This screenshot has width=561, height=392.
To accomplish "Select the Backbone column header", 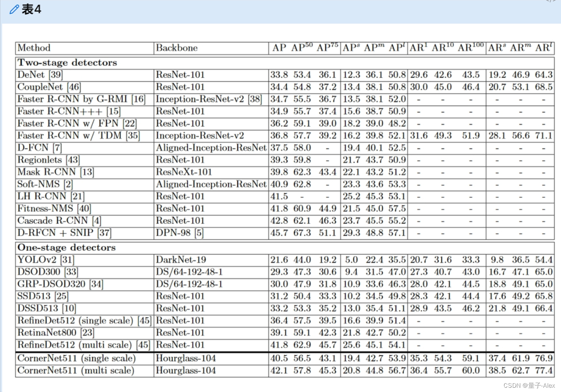I will [177, 48].
